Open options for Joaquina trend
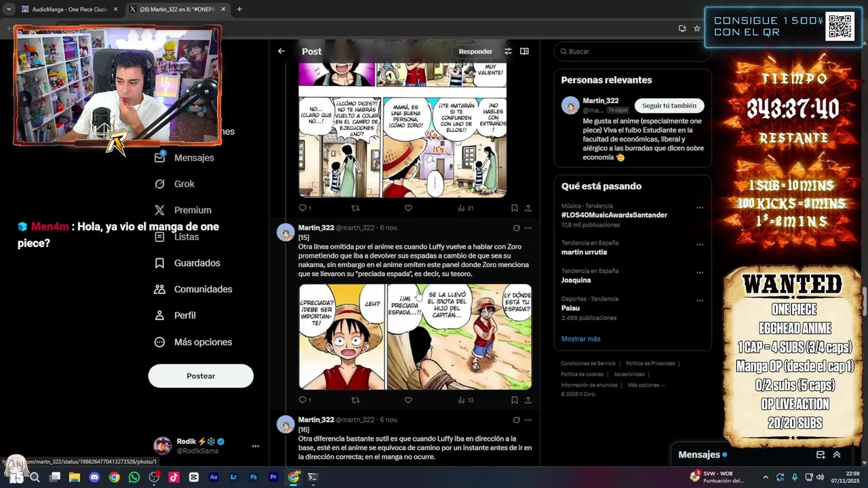 (x=700, y=272)
